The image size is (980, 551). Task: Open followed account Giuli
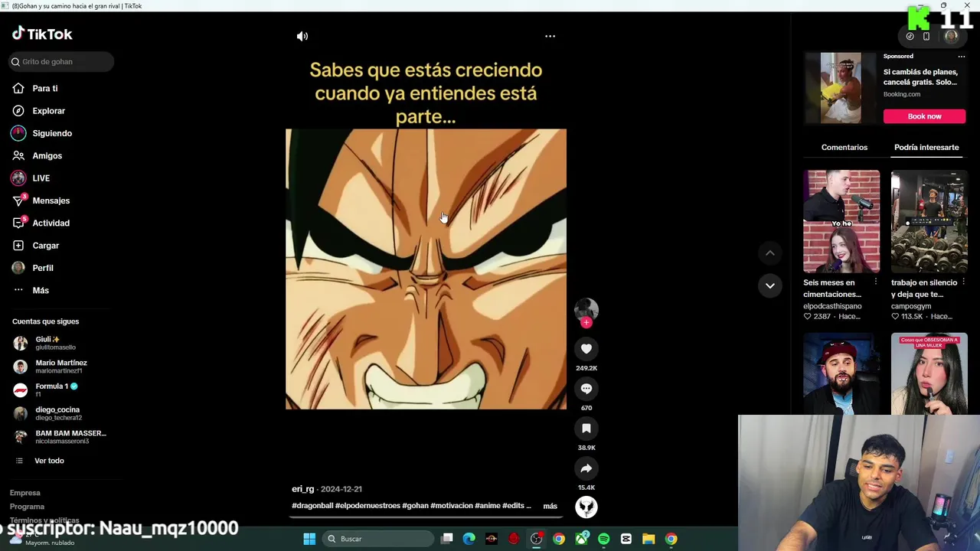(x=47, y=343)
